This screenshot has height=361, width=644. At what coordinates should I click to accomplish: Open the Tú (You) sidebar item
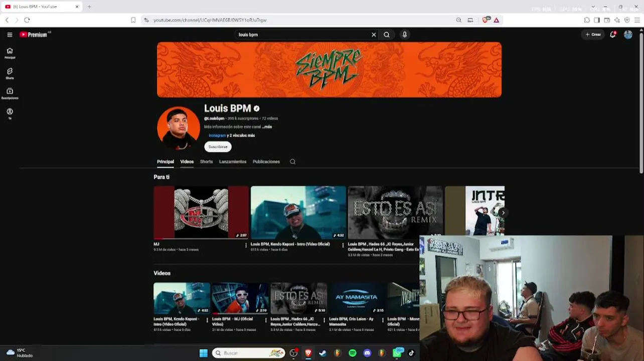click(10, 114)
